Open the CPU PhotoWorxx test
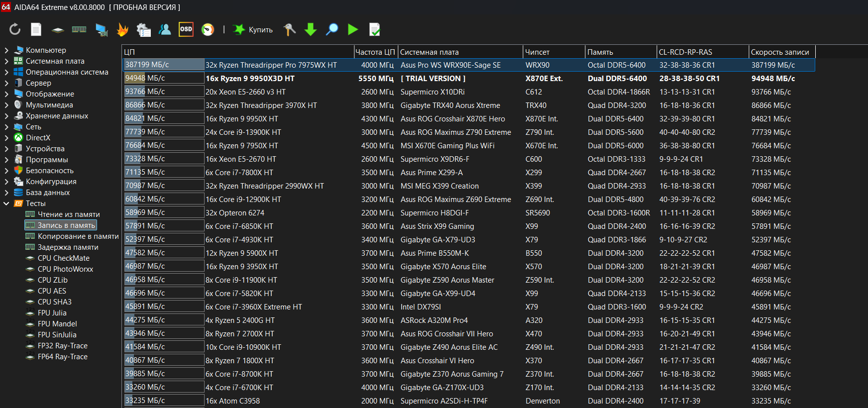The image size is (868, 408). (x=65, y=269)
